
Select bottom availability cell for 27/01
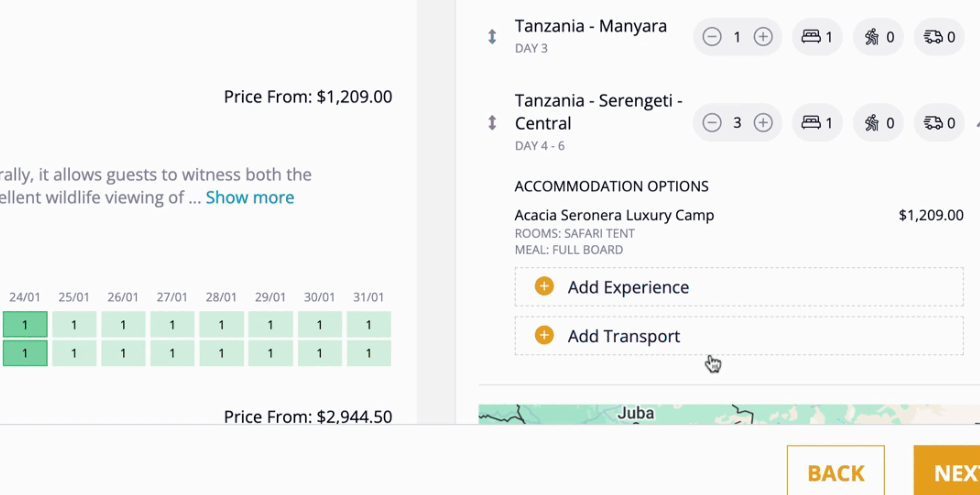[172, 353]
